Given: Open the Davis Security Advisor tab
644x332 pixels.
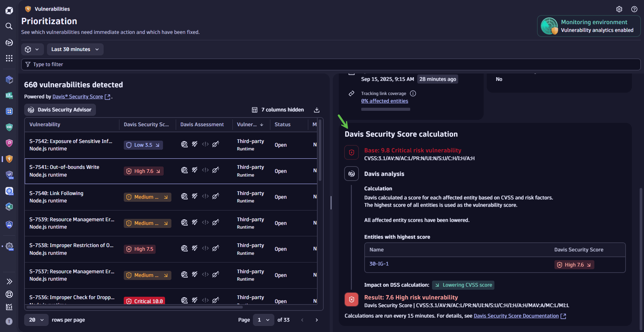Looking at the screenshot, I should pos(60,110).
